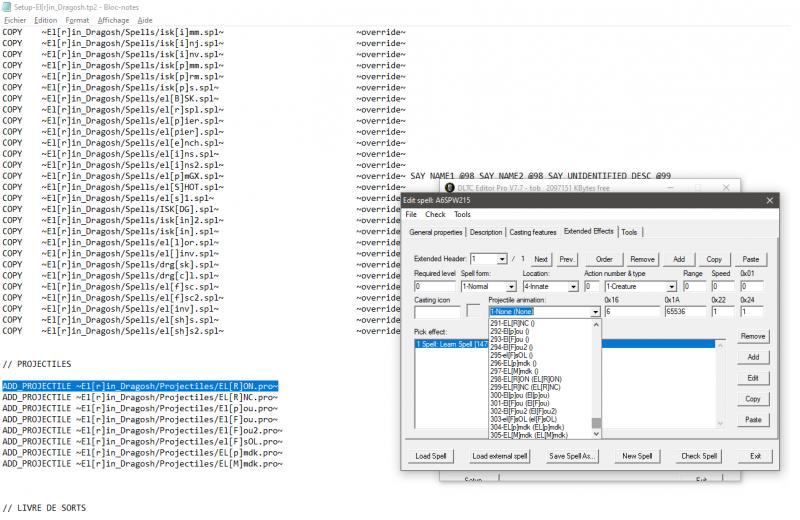
Task: Click the Exit button in Edit spell dialog
Action: pos(755,456)
